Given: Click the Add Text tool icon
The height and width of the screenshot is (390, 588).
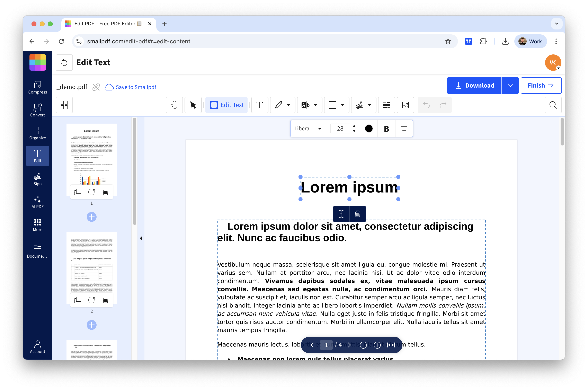Looking at the screenshot, I should click(x=260, y=105).
